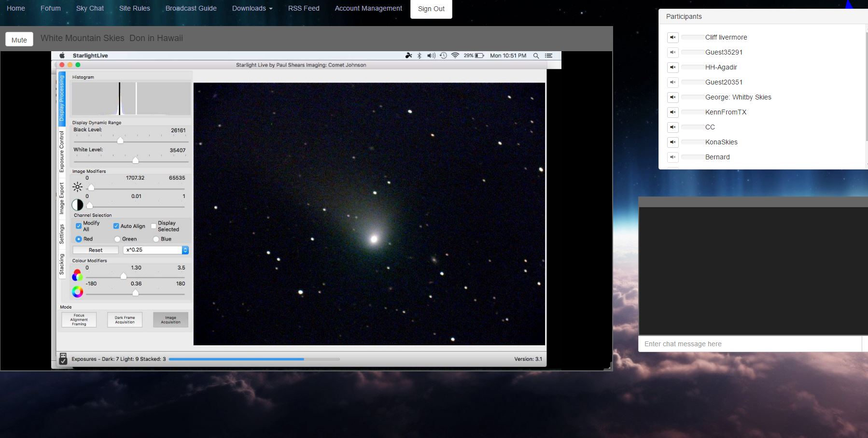Open the Forum link
868x438 pixels.
(x=51, y=8)
